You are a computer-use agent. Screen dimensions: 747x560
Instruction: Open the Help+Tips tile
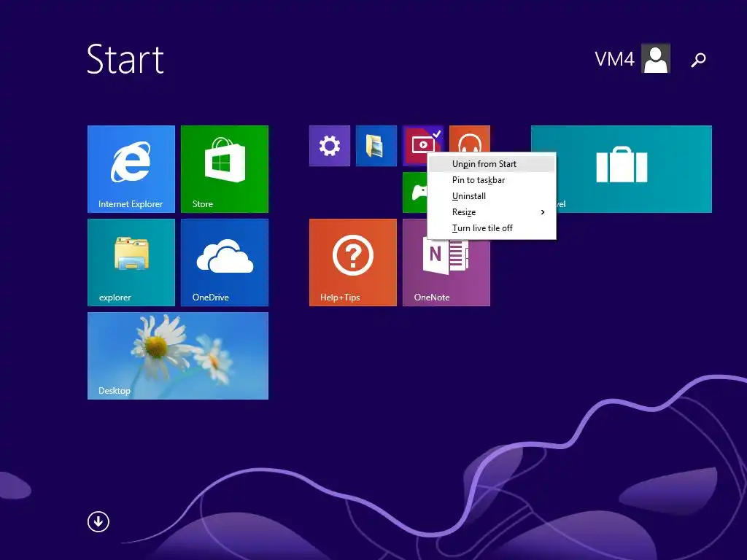(352, 262)
